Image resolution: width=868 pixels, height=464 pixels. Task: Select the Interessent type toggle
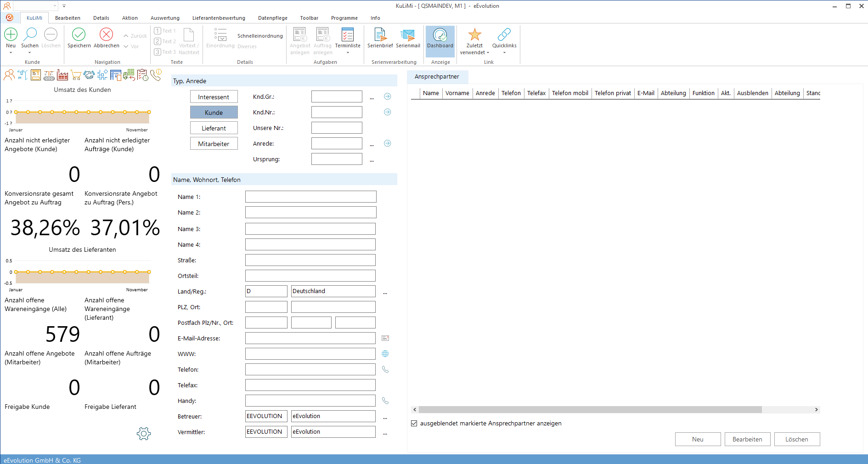[x=214, y=96]
